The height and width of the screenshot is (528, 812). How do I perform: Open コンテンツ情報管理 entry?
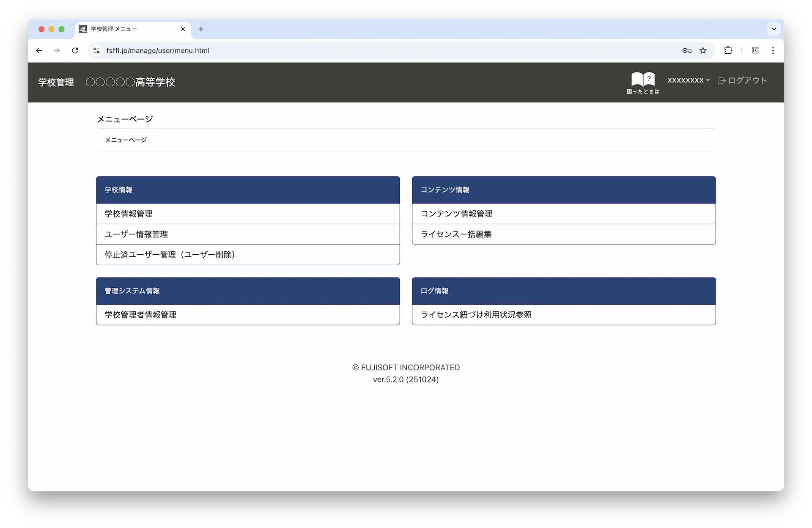point(456,214)
